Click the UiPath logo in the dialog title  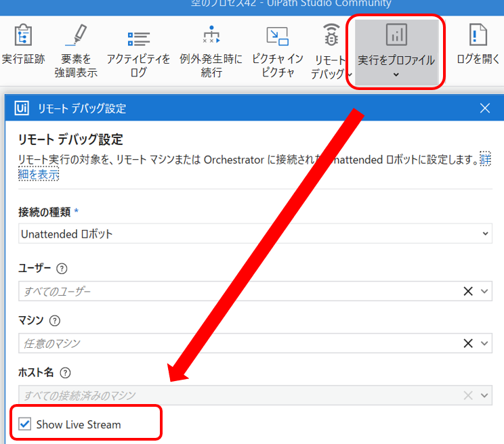tap(22, 108)
